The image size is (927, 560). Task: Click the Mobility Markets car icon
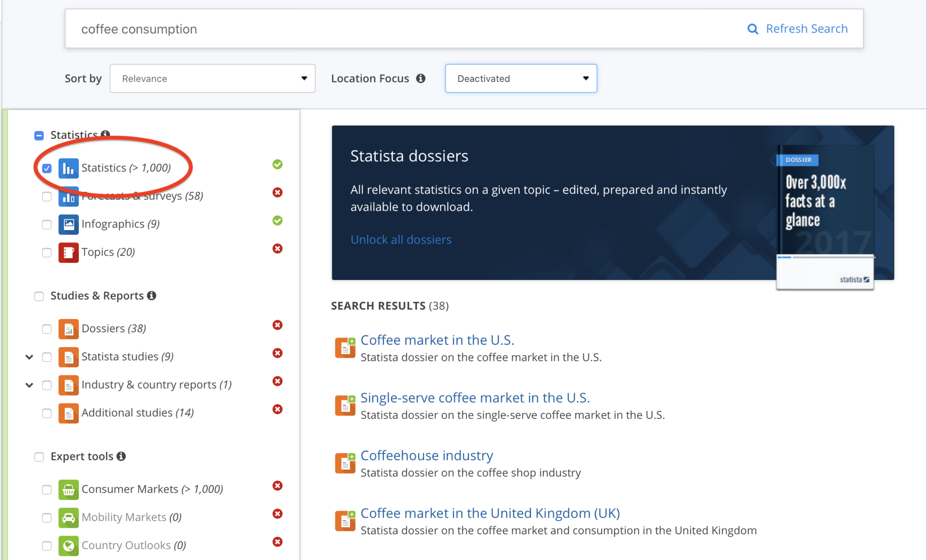[68, 517]
